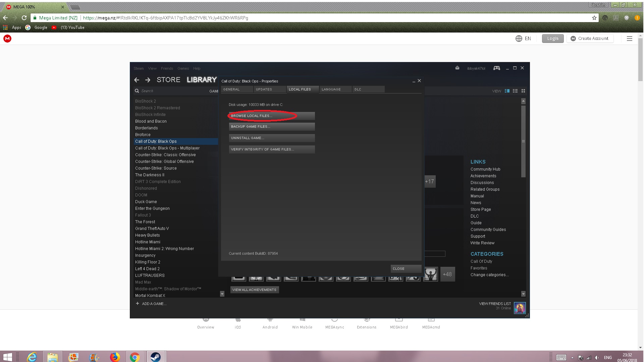Open the EN language selector

click(523, 39)
